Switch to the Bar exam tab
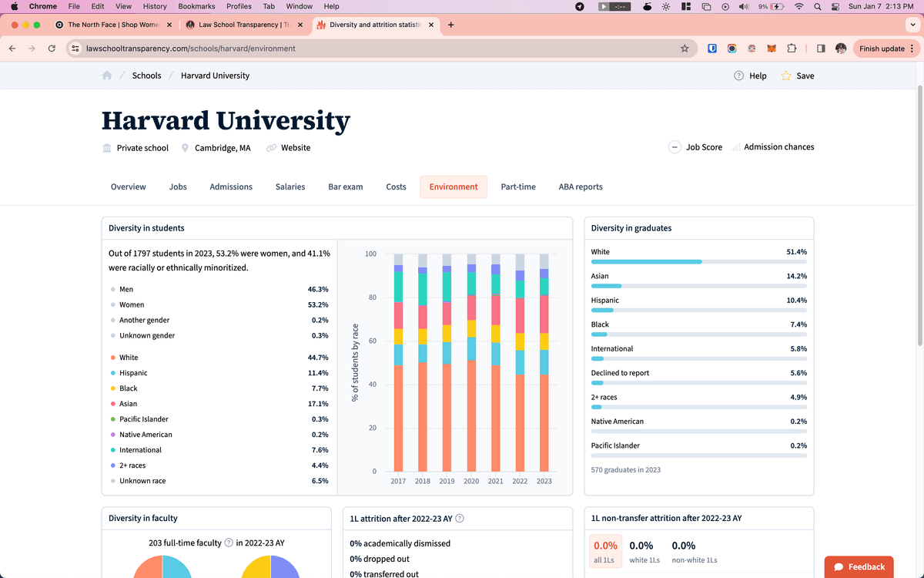Viewport: 924px width, 578px height. tap(345, 187)
